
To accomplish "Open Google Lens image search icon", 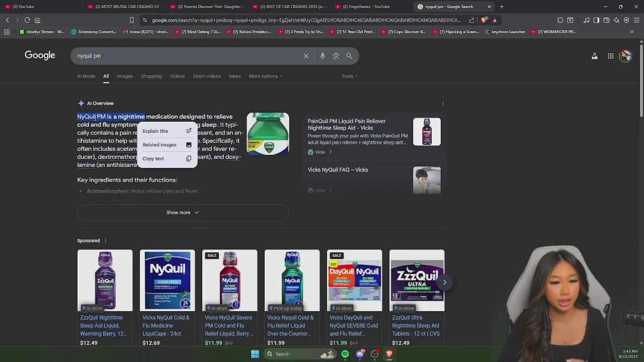I will click(x=336, y=56).
